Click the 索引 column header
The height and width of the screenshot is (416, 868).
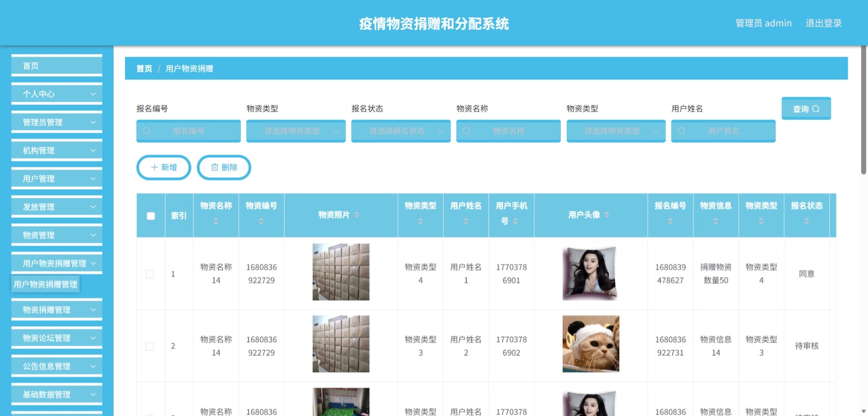click(x=179, y=215)
